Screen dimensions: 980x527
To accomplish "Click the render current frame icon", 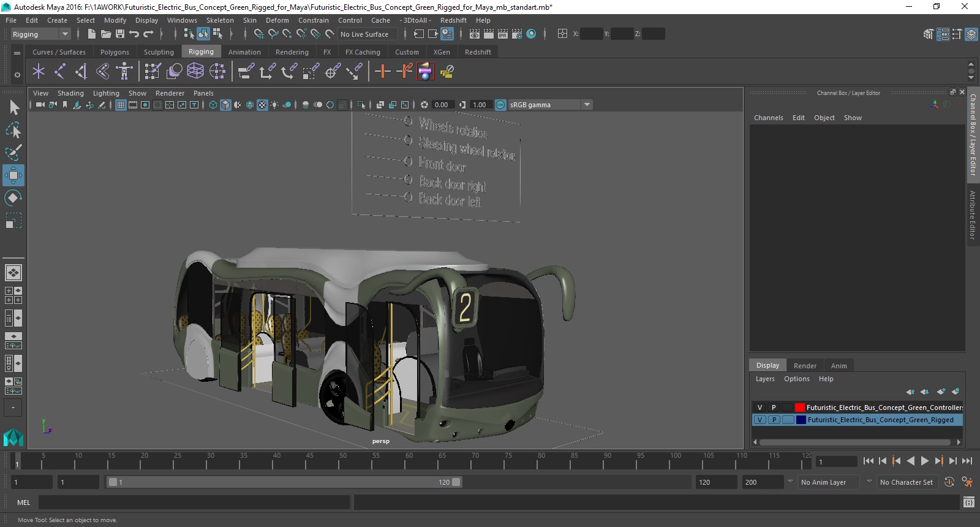I will [x=489, y=34].
